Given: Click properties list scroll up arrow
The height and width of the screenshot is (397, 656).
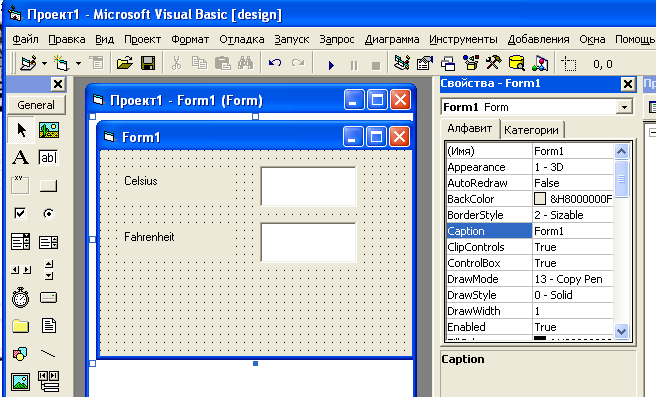Looking at the screenshot, I should 622,151.
